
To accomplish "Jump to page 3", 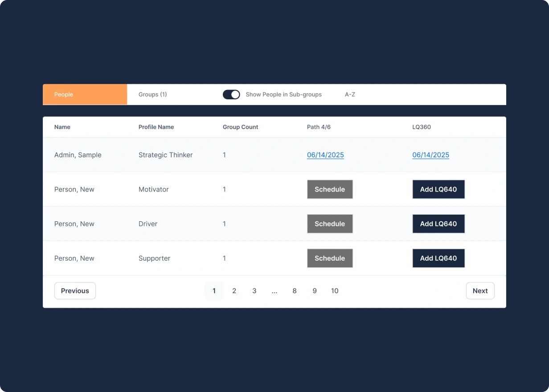I will (x=254, y=291).
